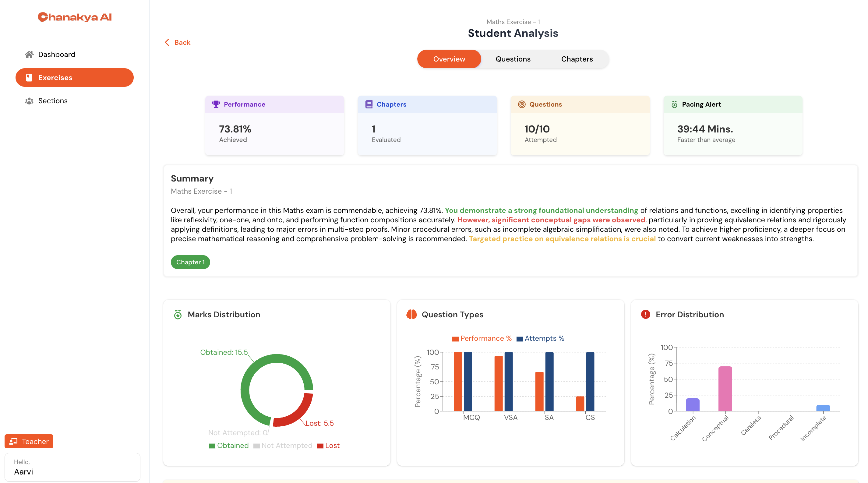Click the Questions target icon
This screenshot has height=483, width=868.
tap(522, 104)
